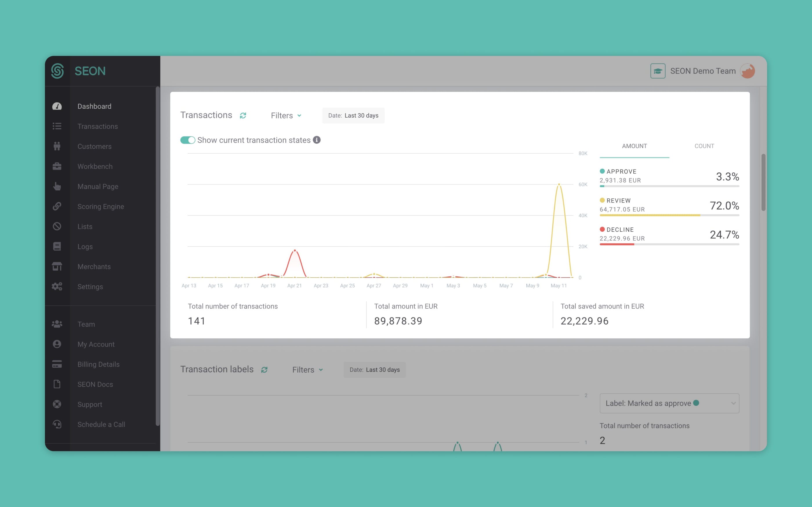Click the Merchants store icon
Image resolution: width=812 pixels, height=507 pixels.
click(x=57, y=267)
